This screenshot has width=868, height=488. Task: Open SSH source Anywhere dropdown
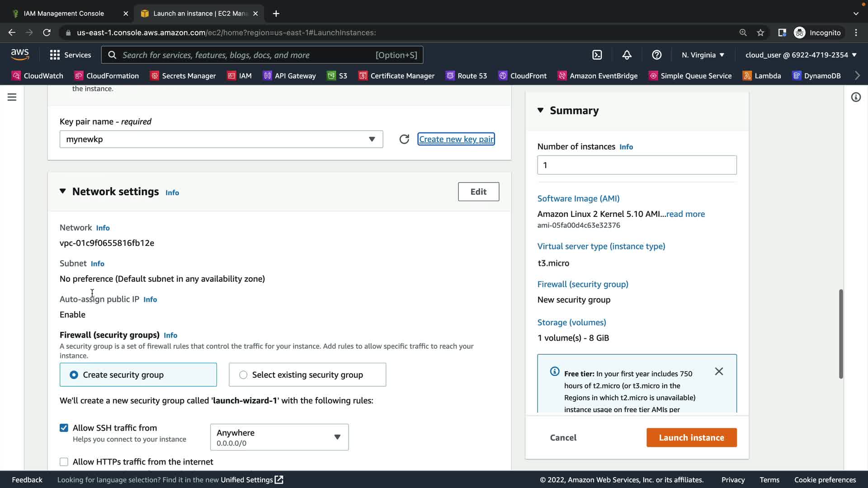279,437
